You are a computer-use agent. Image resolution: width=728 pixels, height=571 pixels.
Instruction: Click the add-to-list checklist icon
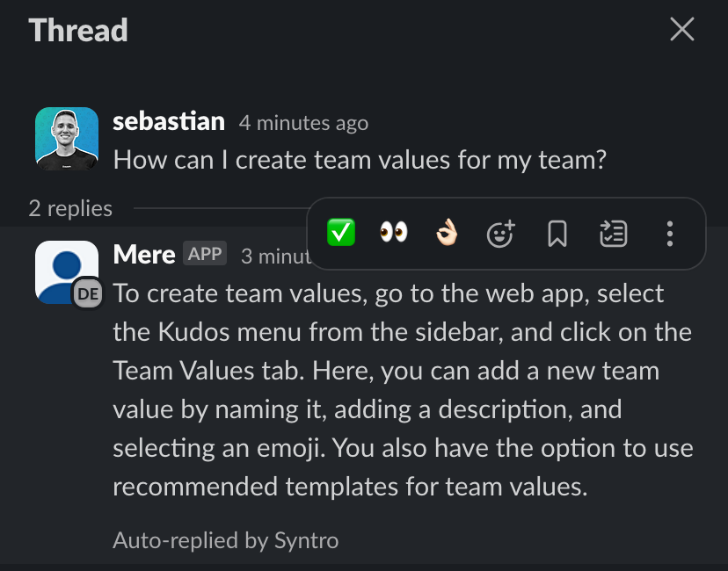click(614, 234)
